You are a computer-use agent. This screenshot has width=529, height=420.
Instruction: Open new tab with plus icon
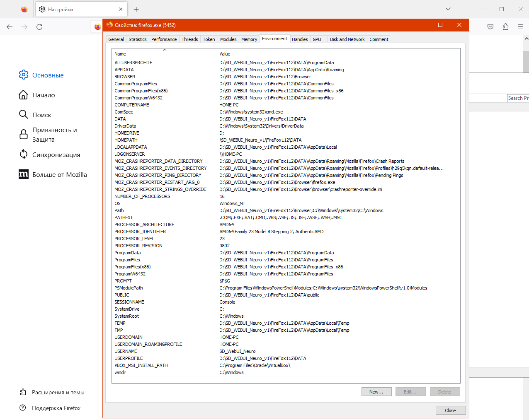pos(136,9)
